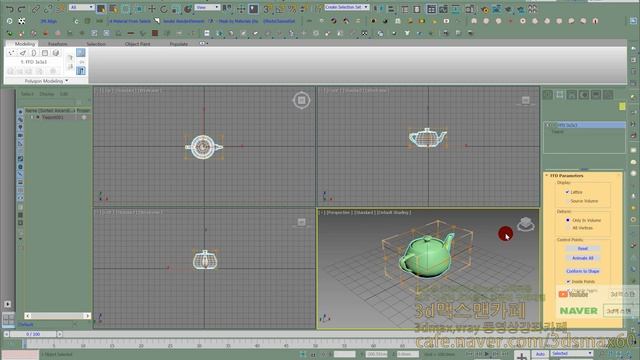
Task: Click the Conform to Shape button
Action: (x=582, y=271)
